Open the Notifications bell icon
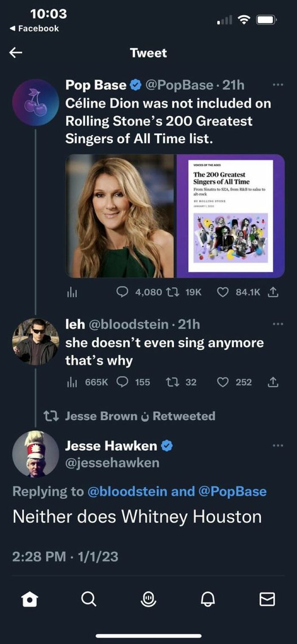Image resolution: width=297 pixels, height=644 pixels. point(207,600)
